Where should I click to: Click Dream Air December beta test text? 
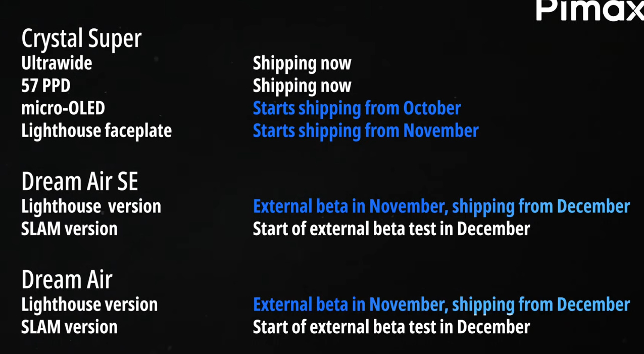[x=391, y=327]
